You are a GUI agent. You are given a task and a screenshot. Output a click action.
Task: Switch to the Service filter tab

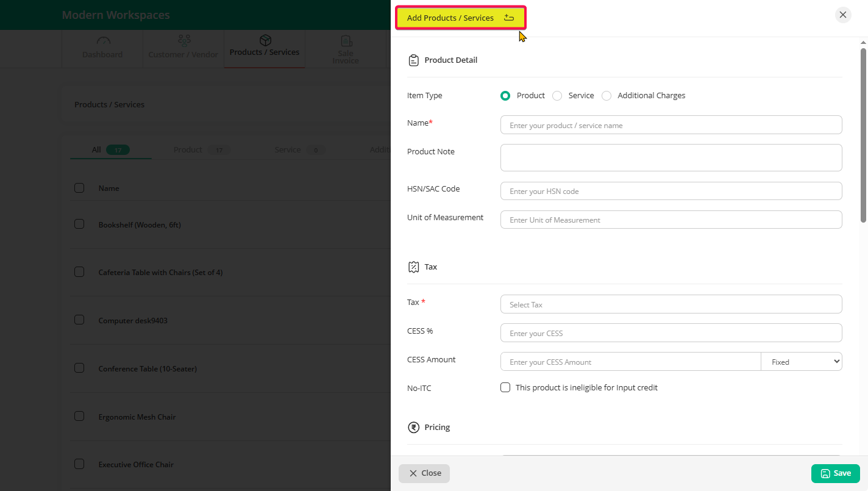coord(287,150)
